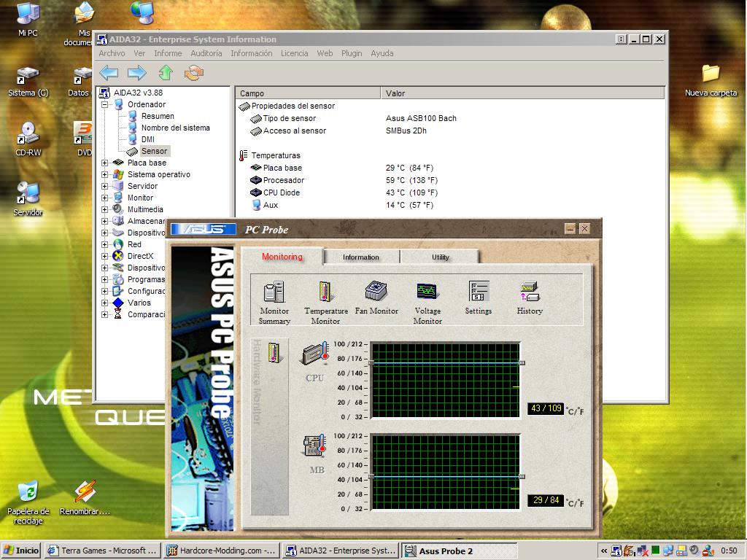Select Nueva carpeta folder icon
The height and width of the screenshot is (560, 747).
(x=711, y=81)
